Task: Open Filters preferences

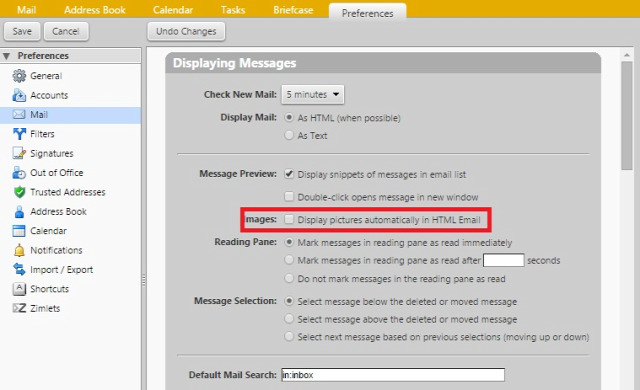Action: [x=42, y=134]
